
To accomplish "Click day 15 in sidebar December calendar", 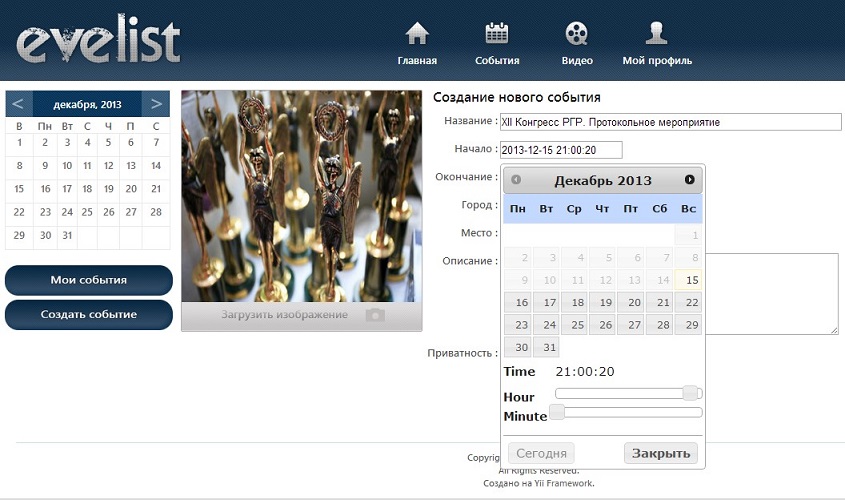I will (19, 189).
